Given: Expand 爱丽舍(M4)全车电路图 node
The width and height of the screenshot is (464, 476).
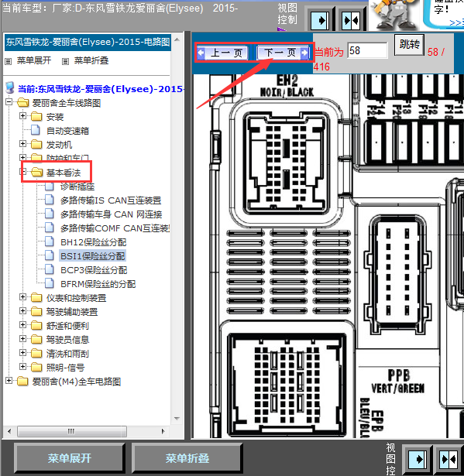Looking at the screenshot, I should tap(9, 381).
